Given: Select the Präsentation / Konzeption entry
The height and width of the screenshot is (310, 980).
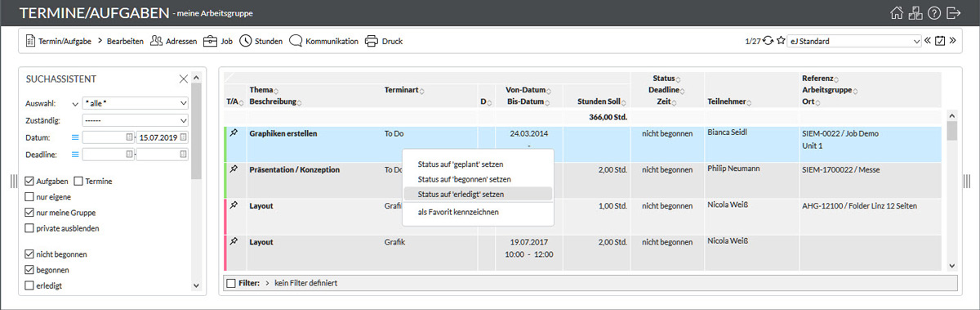Looking at the screenshot, I should pos(295,168).
